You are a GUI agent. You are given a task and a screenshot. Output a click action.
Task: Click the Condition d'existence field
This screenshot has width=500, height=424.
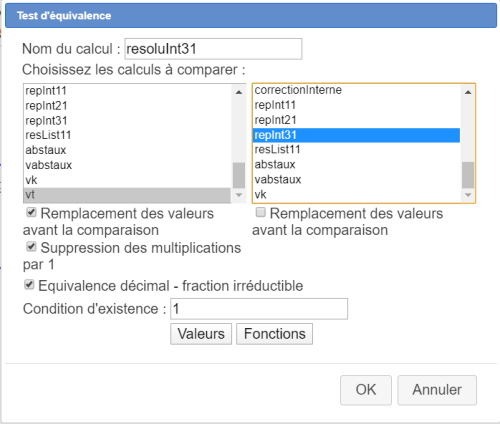(x=259, y=309)
